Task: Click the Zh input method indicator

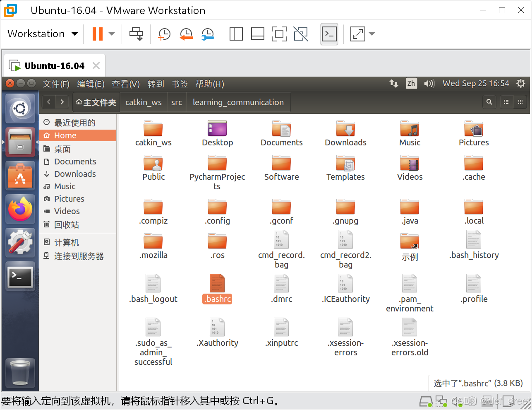Action: tap(411, 84)
